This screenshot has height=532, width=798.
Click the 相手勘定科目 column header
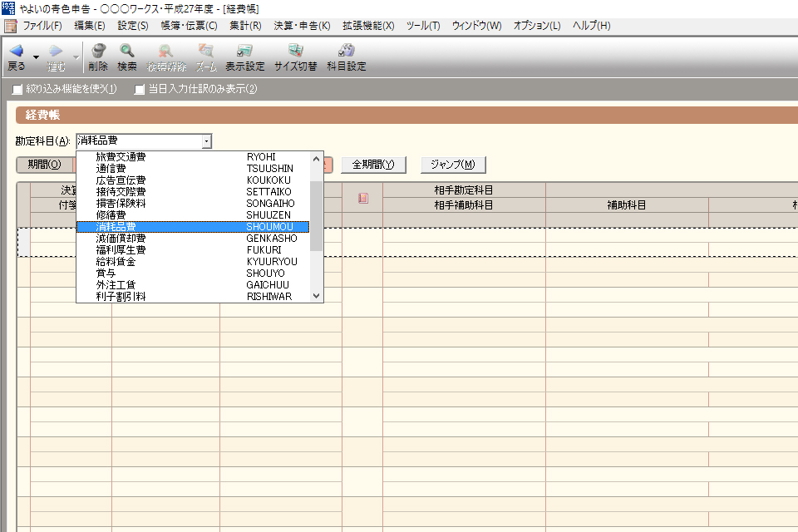[464, 190]
